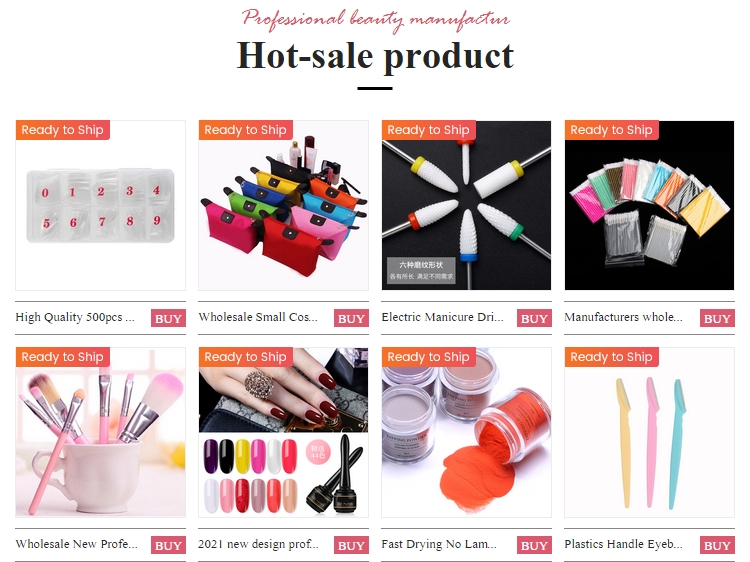Click BUY next to Manufacturers wholesale item
Viewport: 750px width, 562px height.
click(717, 319)
